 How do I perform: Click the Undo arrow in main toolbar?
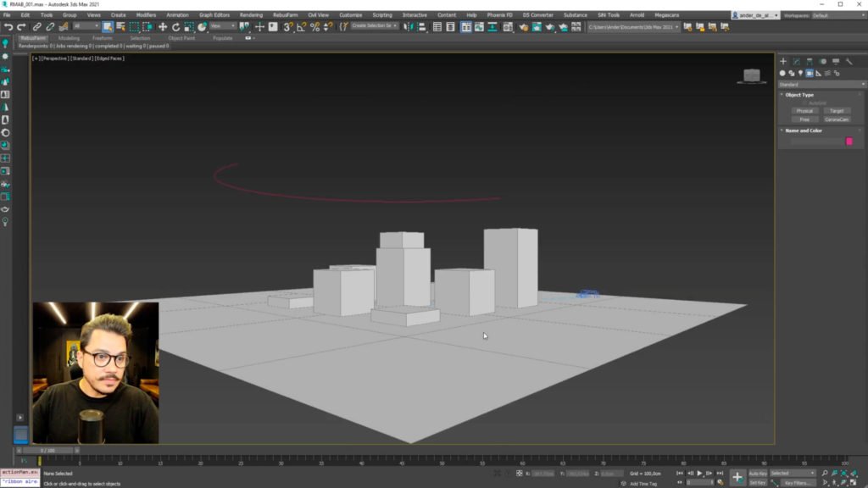pyautogui.click(x=8, y=26)
